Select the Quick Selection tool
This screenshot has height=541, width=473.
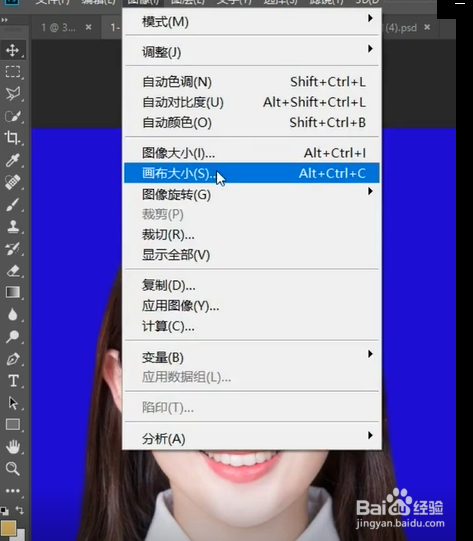point(12,116)
